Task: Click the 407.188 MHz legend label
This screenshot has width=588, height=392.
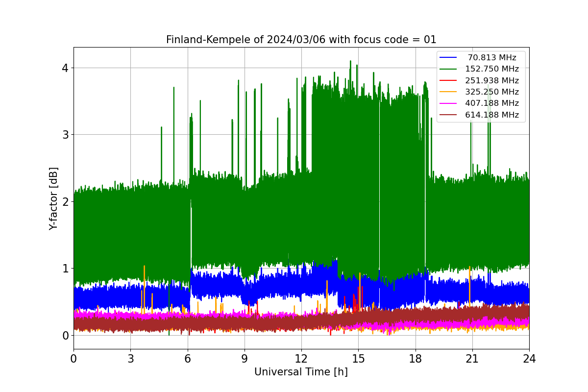Action: [492, 103]
